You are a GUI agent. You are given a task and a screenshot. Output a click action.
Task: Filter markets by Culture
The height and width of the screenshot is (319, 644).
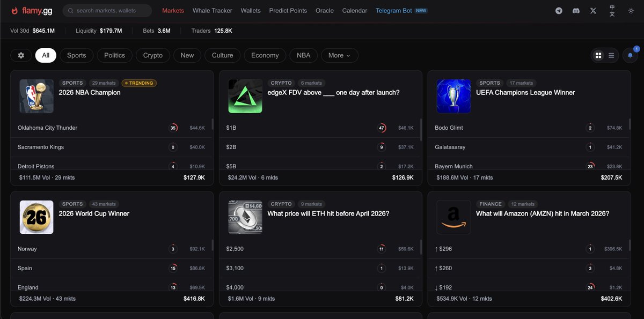[222, 55]
